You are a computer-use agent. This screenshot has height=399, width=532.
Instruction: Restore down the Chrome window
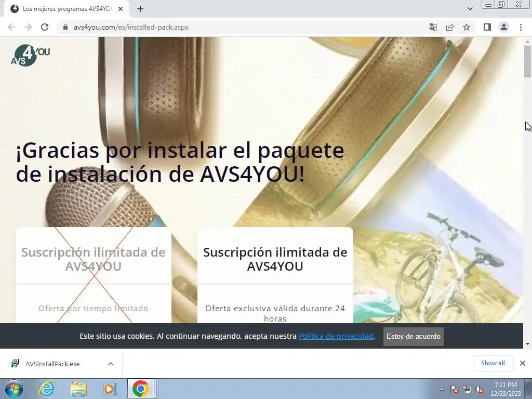(501, 5)
